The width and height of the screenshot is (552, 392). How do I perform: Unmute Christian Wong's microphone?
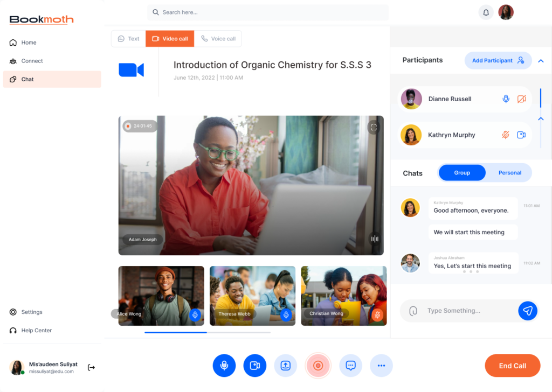(x=377, y=314)
